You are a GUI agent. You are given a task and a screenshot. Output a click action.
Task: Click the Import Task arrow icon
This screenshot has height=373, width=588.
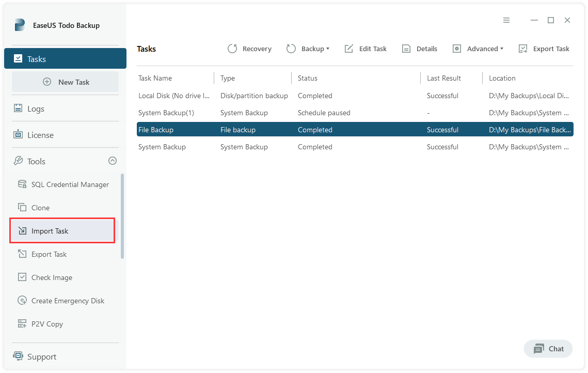[x=22, y=230]
